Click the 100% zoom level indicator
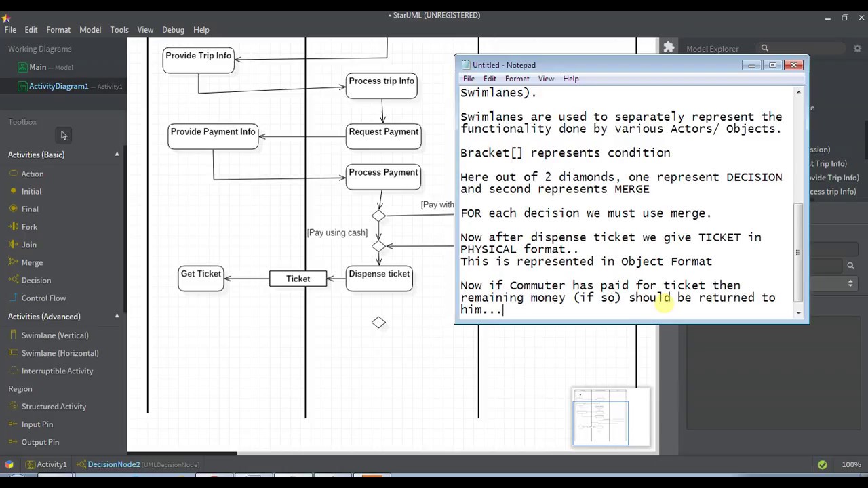The width and height of the screenshot is (868, 488). [x=851, y=464]
